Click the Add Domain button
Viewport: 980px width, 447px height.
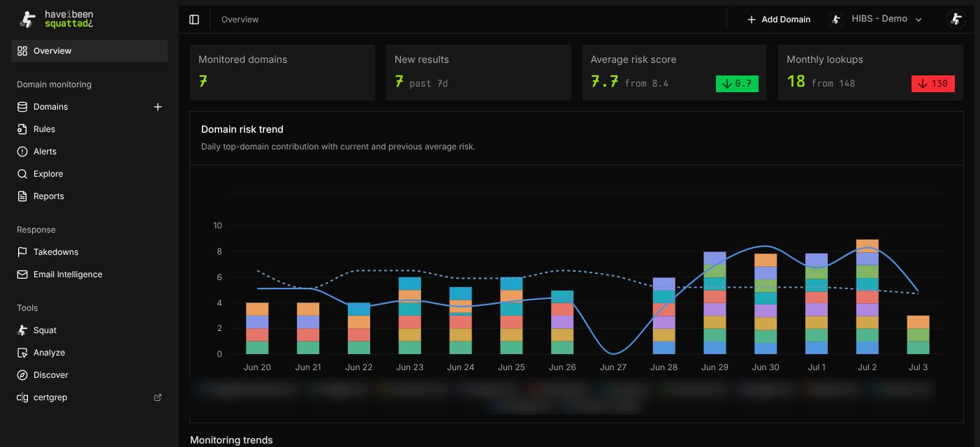click(x=778, y=20)
